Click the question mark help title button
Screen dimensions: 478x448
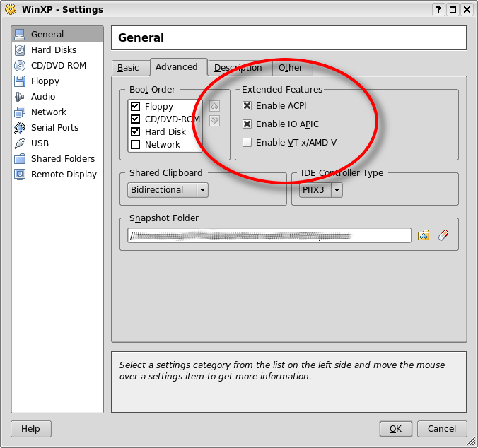(438, 10)
